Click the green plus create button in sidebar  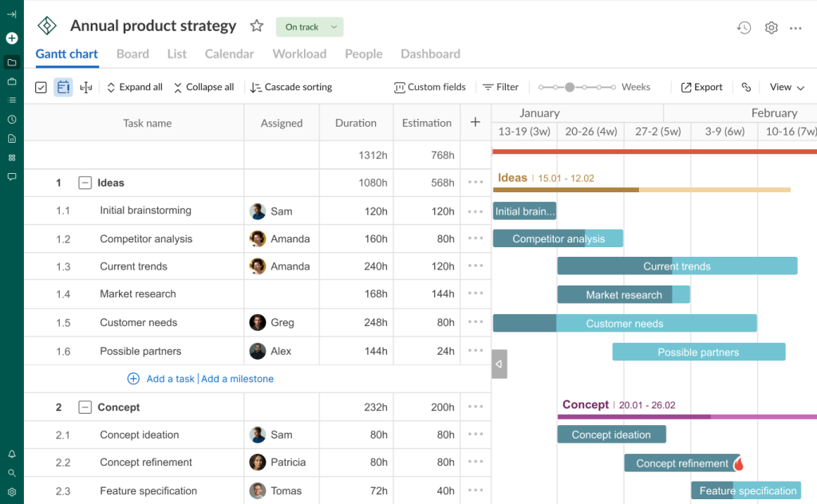coord(11,38)
